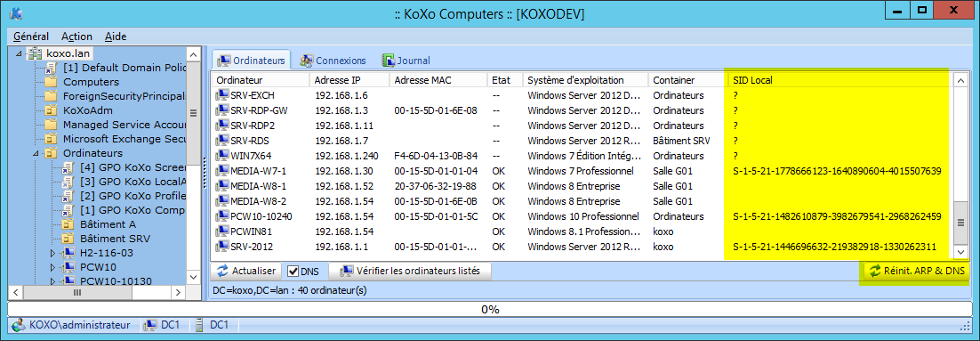980x341 pixels.
Task: Click the Default Domain Policy icon
Action: (x=52, y=68)
